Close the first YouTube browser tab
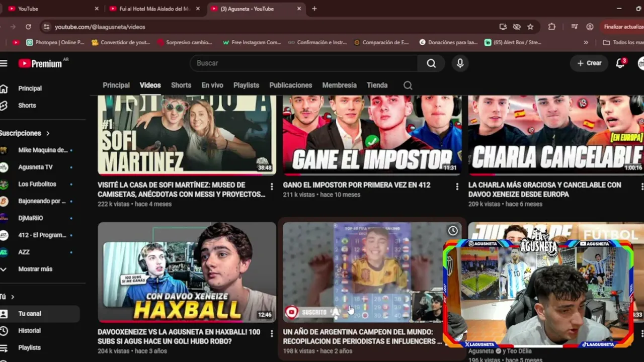The width and height of the screenshot is (644, 362). [x=97, y=9]
